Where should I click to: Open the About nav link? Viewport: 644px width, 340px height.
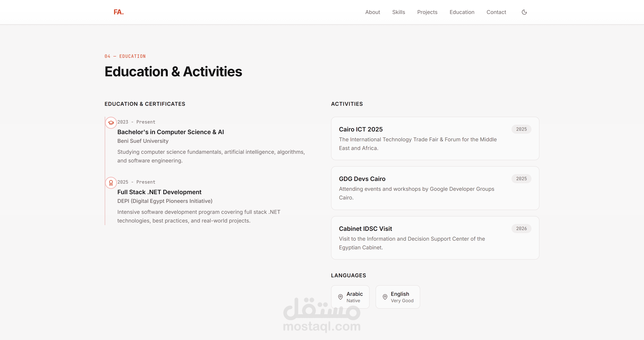(x=373, y=12)
